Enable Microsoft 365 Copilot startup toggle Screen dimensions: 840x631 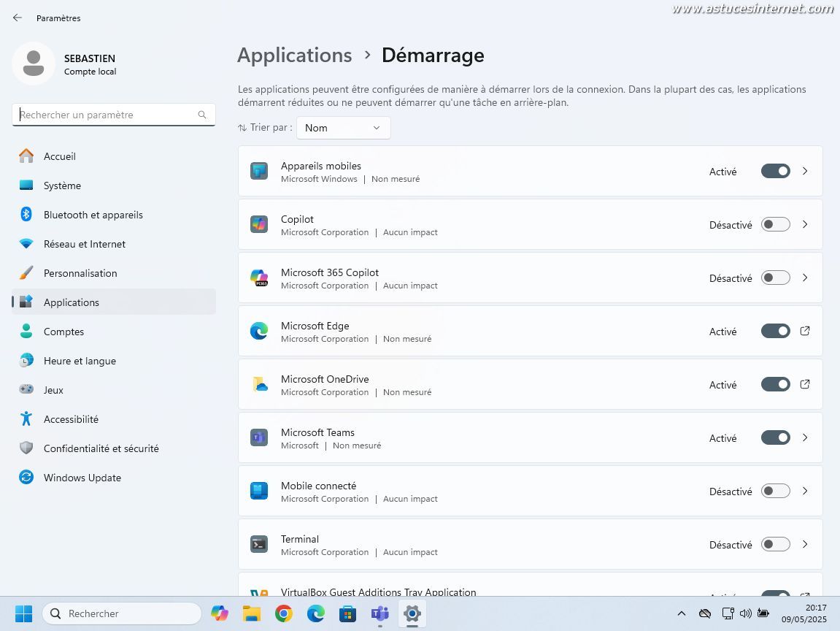(775, 278)
